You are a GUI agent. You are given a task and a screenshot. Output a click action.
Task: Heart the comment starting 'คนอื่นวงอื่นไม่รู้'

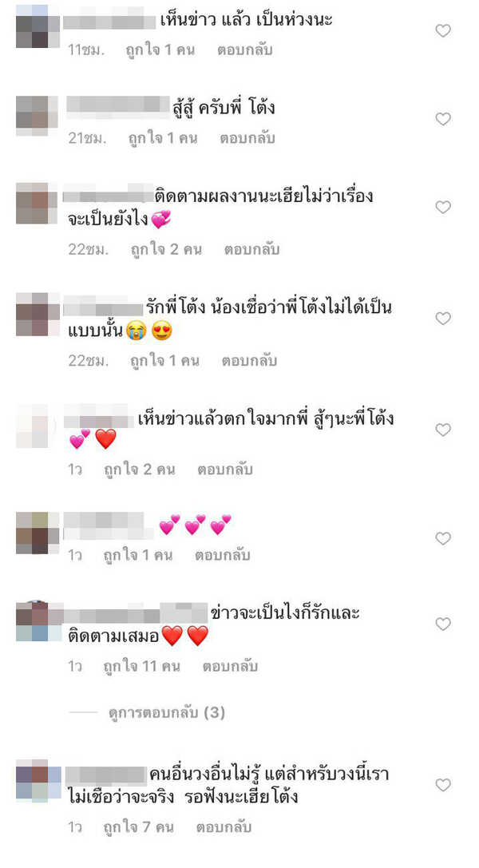pos(443,785)
